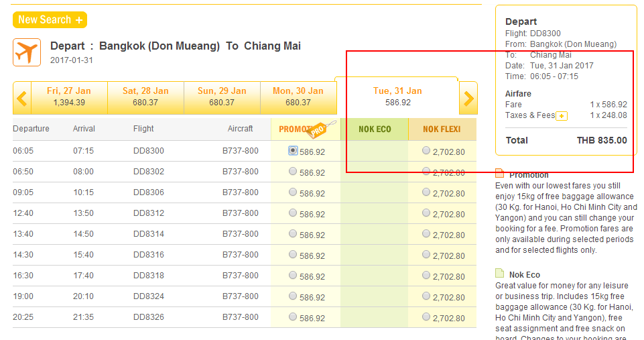Select promotion fare for flight DD8300
Image resolution: width=644 pixels, height=340 pixels.
(292, 150)
